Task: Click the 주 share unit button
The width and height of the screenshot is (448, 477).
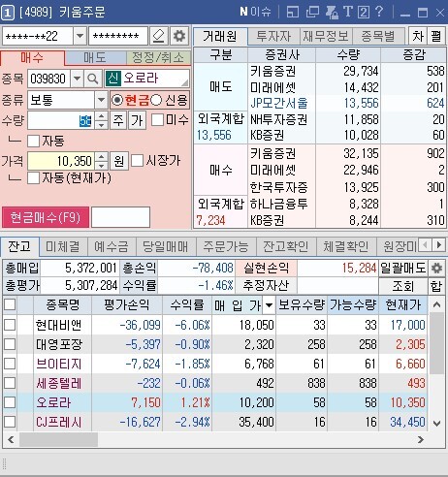Action: pyautogui.click(x=118, y=120)
